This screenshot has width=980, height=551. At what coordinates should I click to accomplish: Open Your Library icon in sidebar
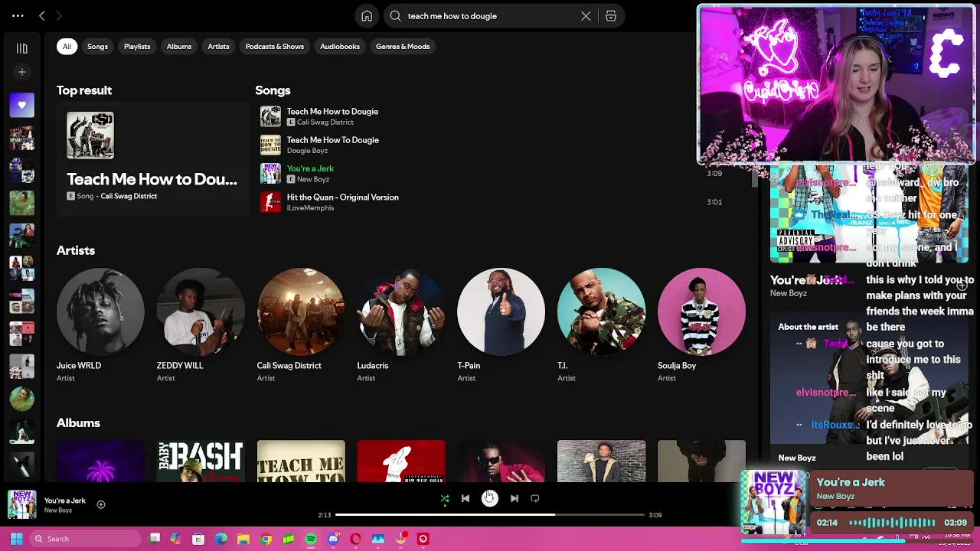(22, 48)
